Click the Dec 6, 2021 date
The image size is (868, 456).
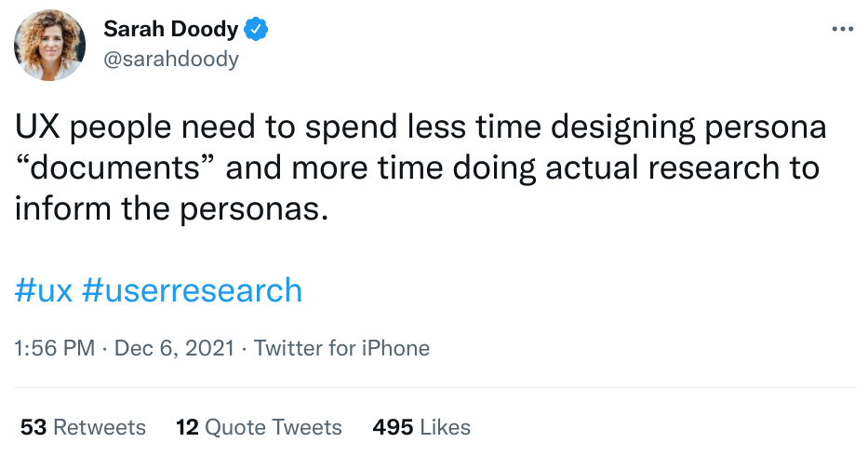coord(174,348)
